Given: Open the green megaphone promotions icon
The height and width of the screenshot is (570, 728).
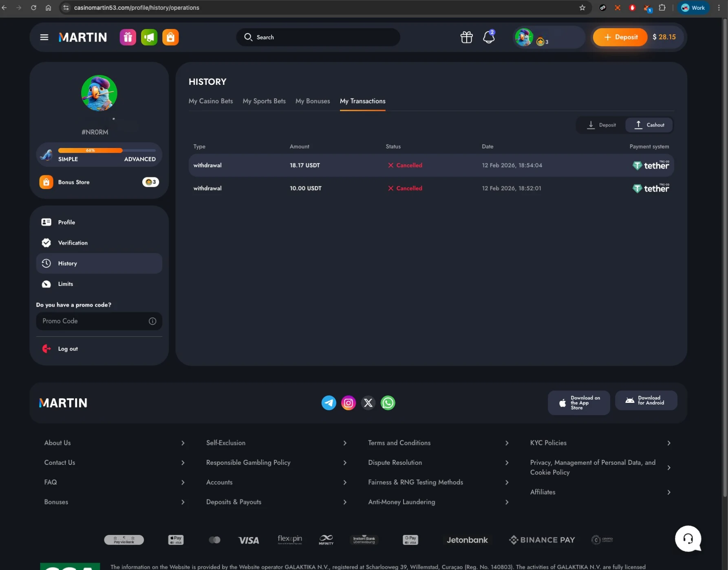Looking at the screenshot, I should [149, 37].
